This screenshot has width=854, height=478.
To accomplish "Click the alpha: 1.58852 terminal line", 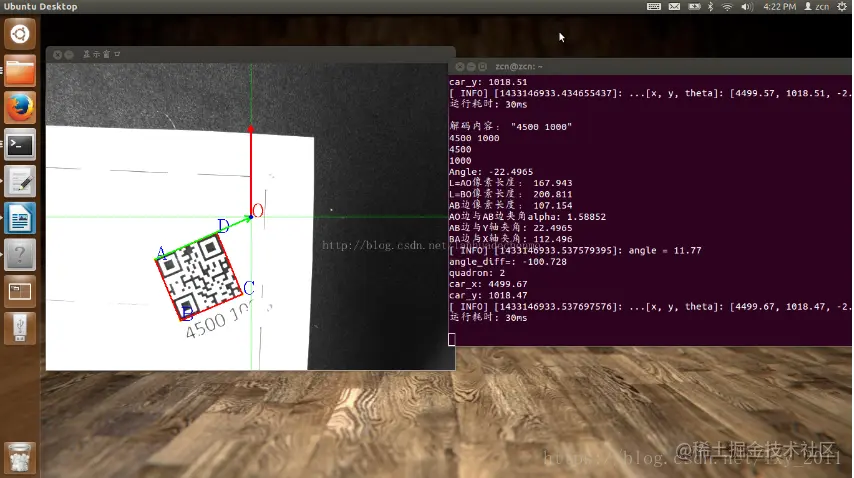I will pyautogui.click(x=527, y=217).
